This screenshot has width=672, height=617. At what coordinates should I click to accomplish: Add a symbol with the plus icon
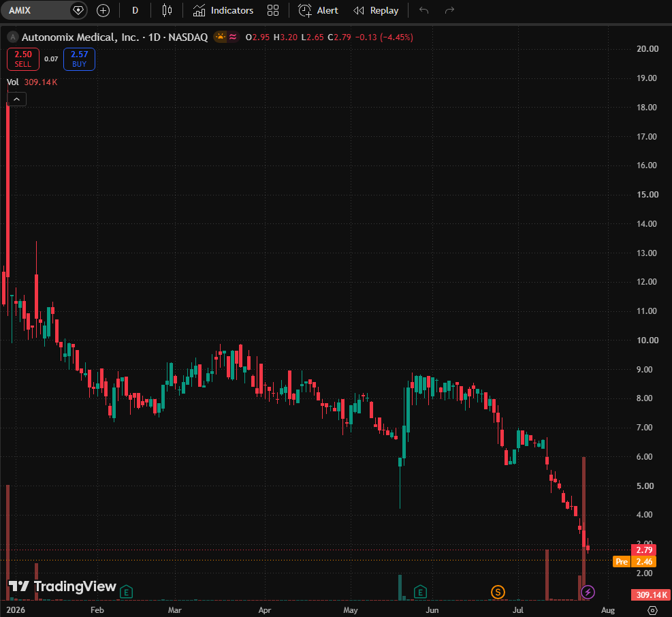103,10
